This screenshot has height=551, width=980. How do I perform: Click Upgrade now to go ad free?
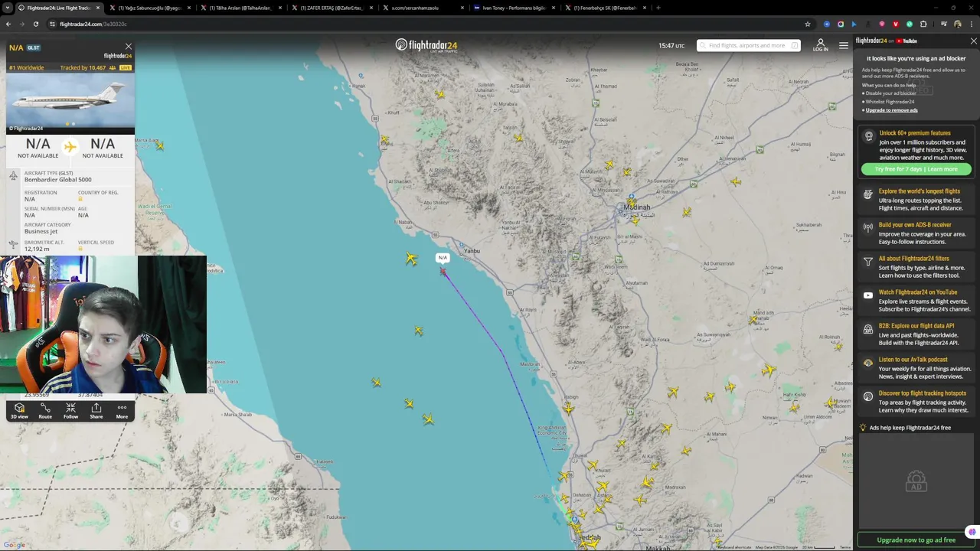[916, 540]
